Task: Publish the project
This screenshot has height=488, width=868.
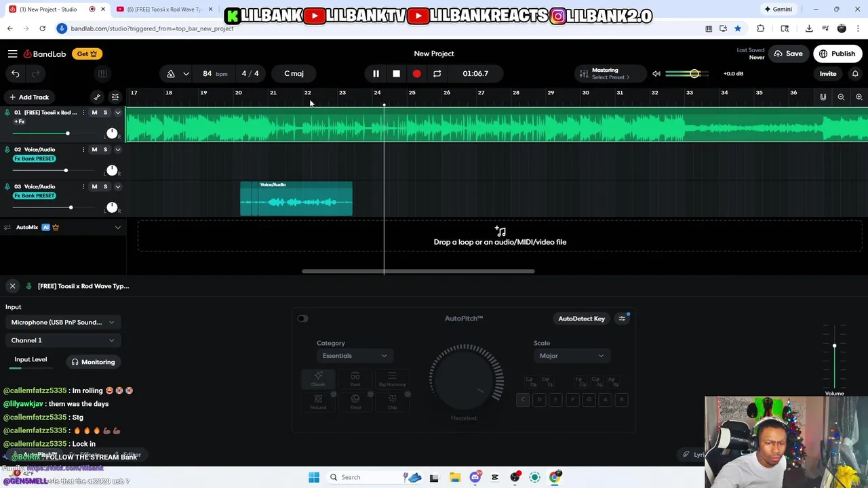Action: [837, 54]
